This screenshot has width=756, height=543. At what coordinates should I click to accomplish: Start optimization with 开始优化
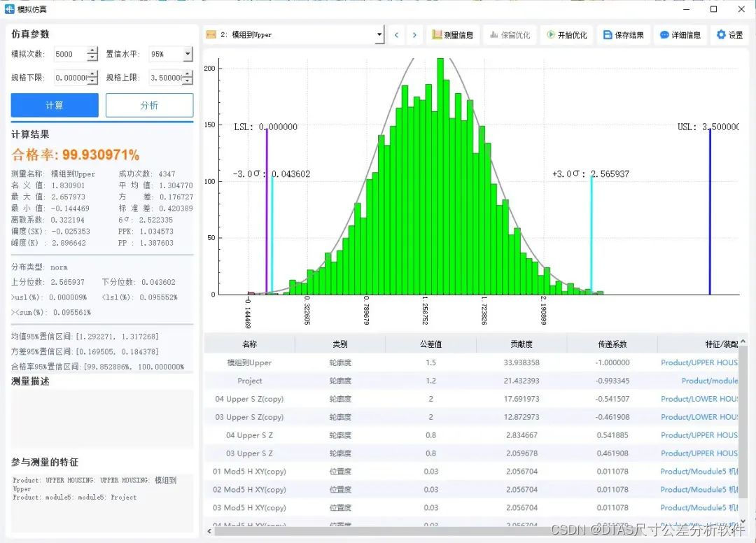click(566, 35)
